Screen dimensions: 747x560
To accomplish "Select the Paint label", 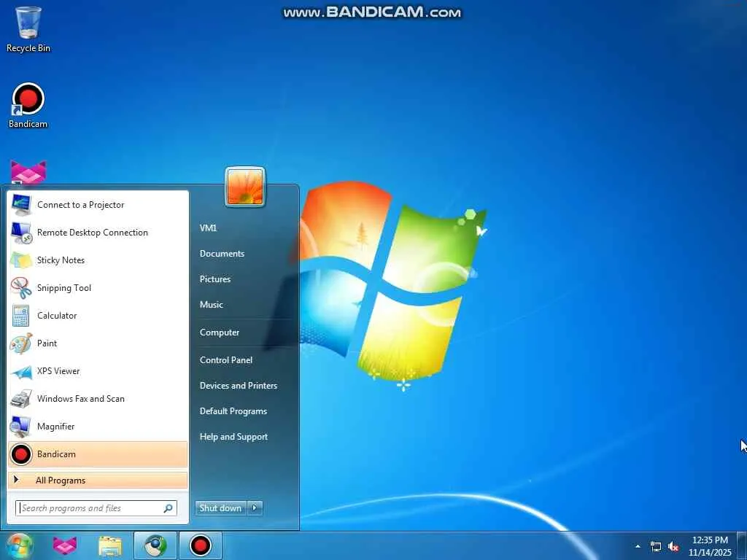I will [x=47, y=343].
